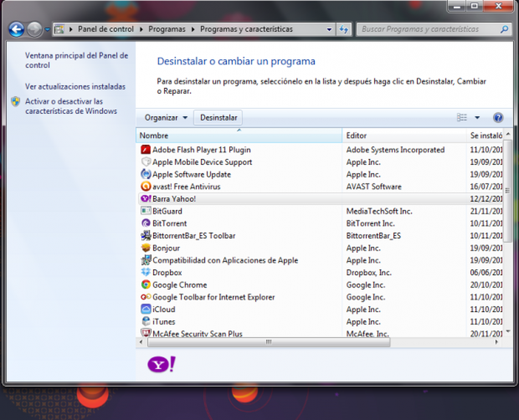519x420 pixels.
Task: Go back with the blue arrow button
Action: point(16,29)
